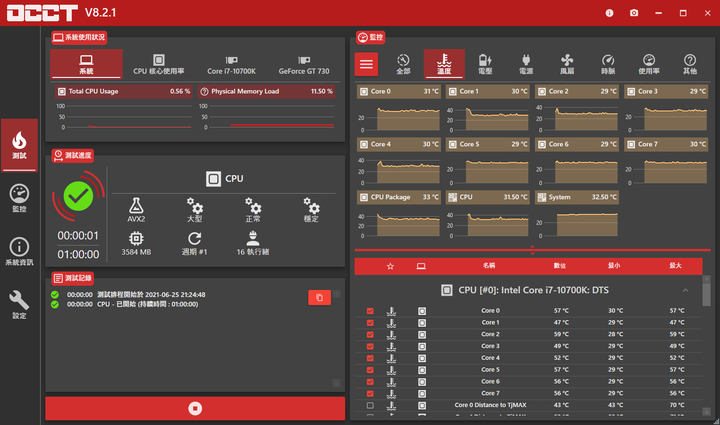Click the cycle #1 refresh icon
This screenshot has width=720, height=425.
coord(195,238)
